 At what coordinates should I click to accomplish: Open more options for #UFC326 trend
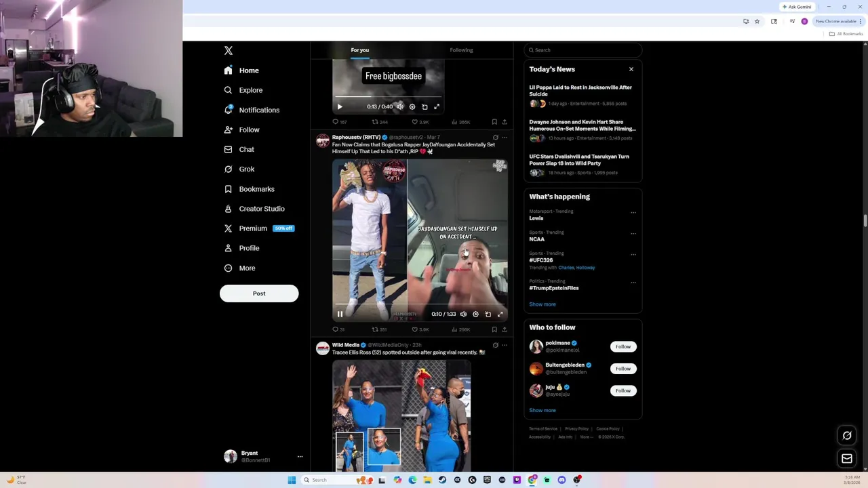(x=633, y=254)
